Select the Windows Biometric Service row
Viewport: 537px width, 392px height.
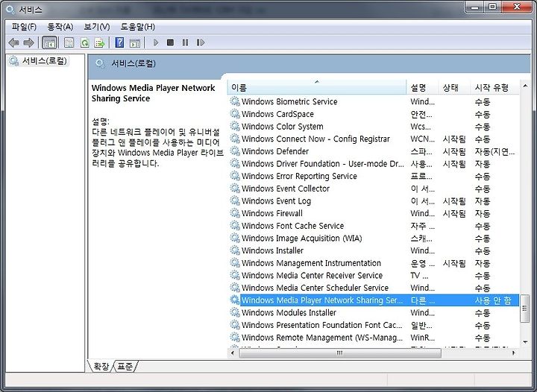[374, 101]
